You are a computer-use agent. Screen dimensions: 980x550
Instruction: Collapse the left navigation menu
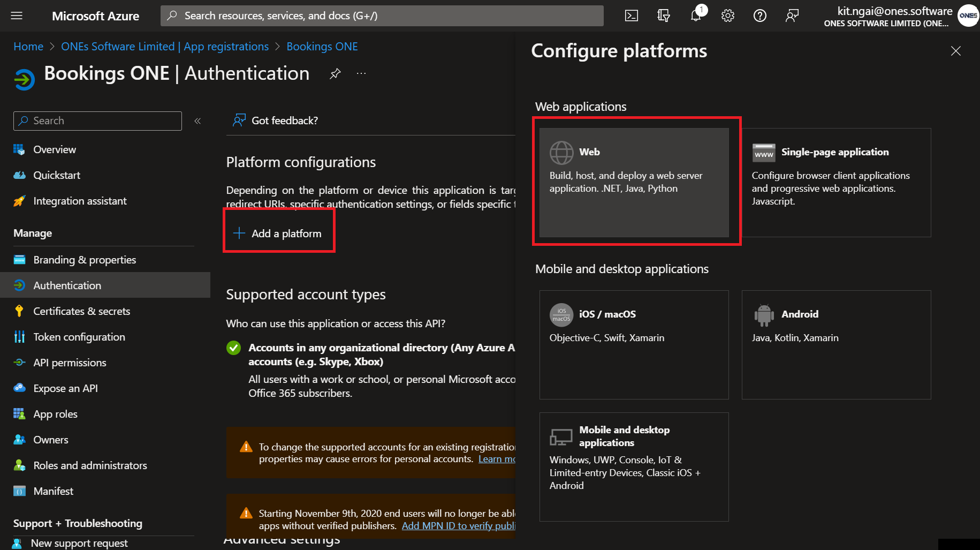(197, 121)
